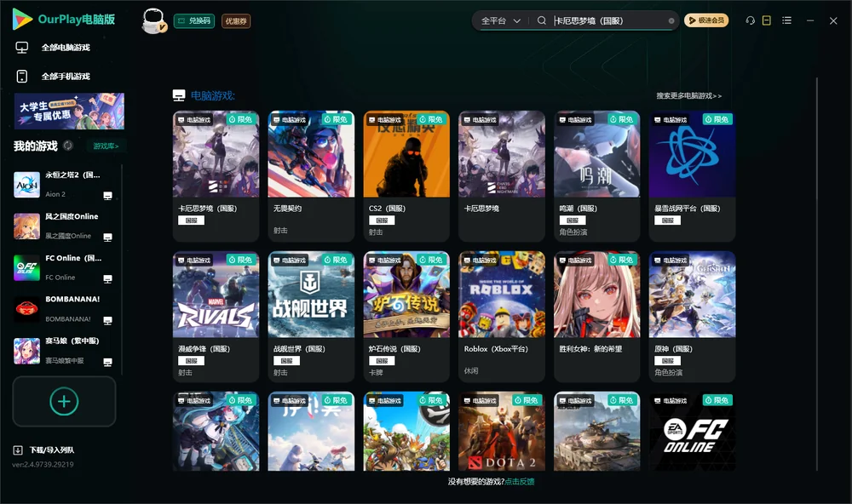Select the 炉石传说 (国服) game card
Image resolution: width=852 pixels, height=504 pixels.
point(406,317)
